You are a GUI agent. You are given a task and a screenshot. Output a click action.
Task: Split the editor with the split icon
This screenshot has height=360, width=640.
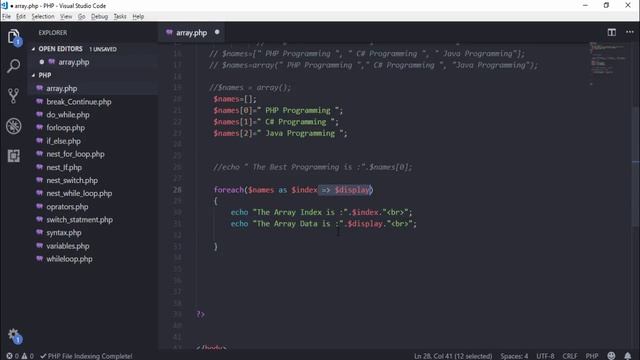[x=611, y=32]
